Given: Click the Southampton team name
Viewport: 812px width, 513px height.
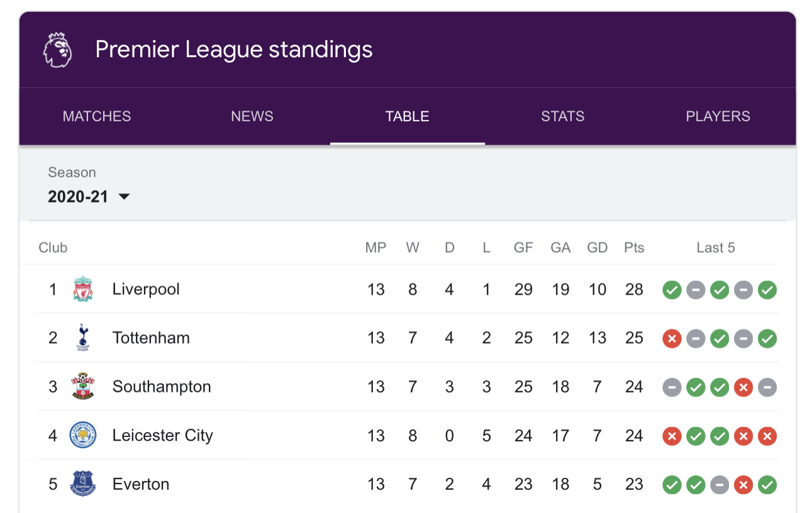Looking at the screenshot, I should click(x=162, y=387).
